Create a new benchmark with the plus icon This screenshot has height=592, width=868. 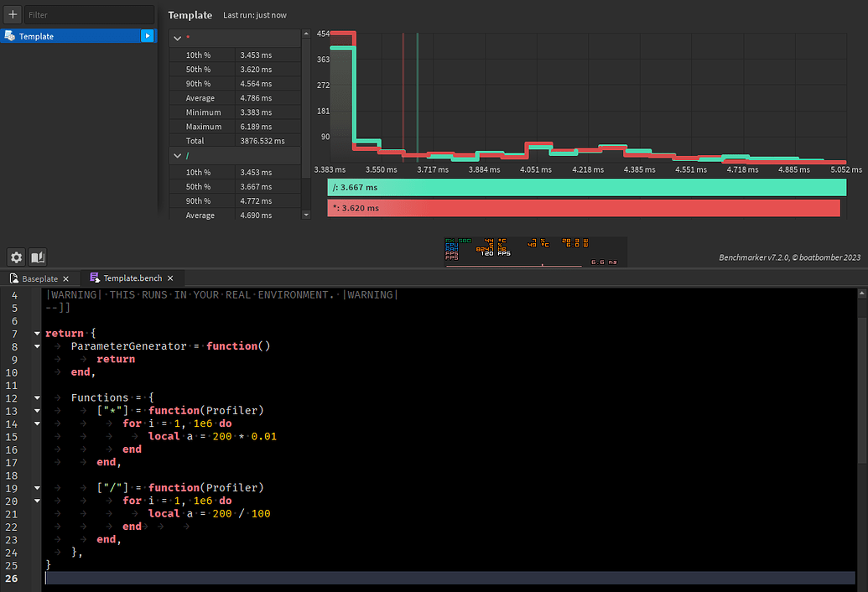pyautogui.click(x=12, y=13)
